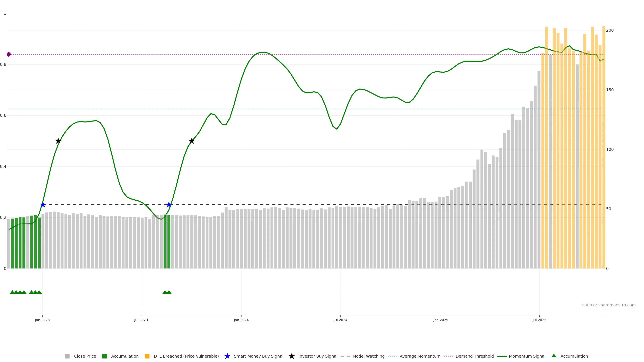Click the blue star near Jan 2023
The width and height of the screenshot is (644, 362).
click(43, 205)
